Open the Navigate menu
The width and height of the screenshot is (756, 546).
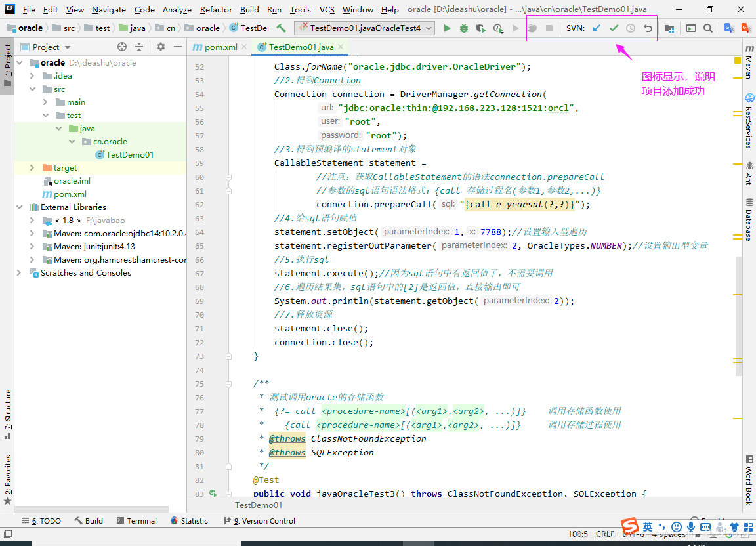[x=109, y=9]
